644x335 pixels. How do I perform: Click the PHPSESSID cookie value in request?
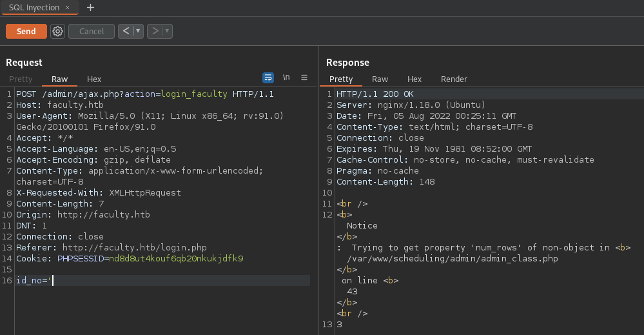click(x=176, y=259)
